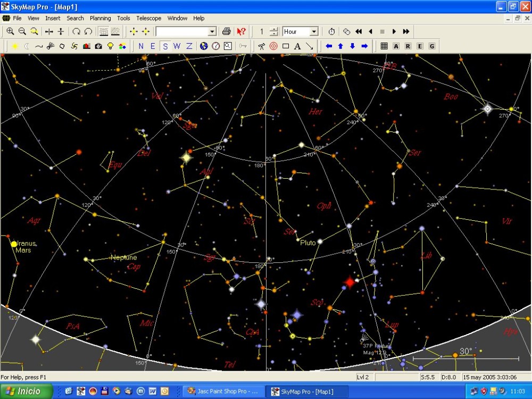
Task: Click the Earth globe location icon
Action: 204,46
